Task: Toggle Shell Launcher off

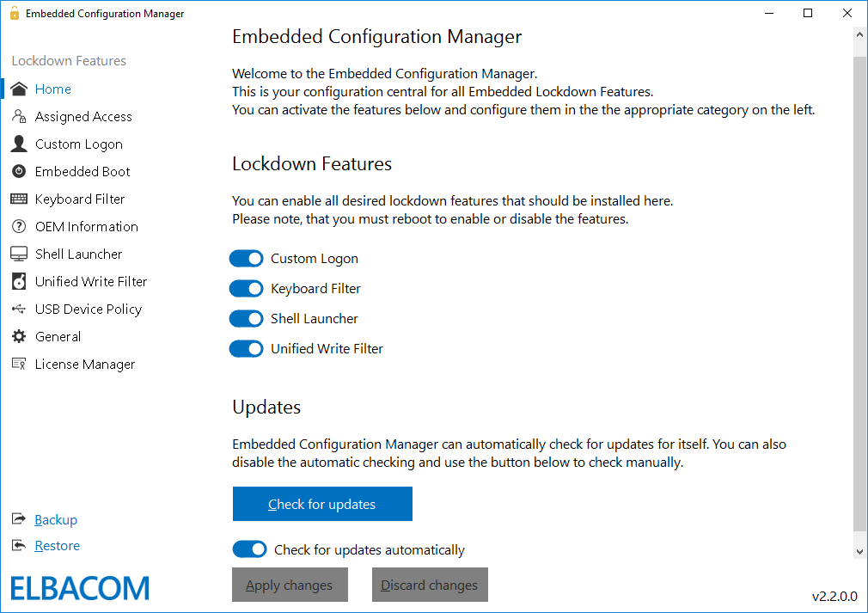Action: 247,318
